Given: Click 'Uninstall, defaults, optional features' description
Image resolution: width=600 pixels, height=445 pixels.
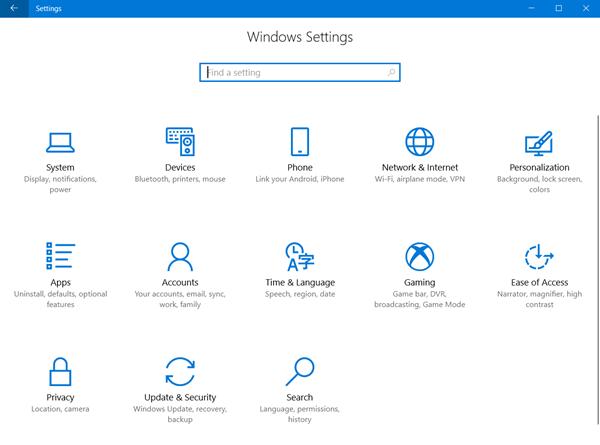Looking at the screenshot, I should click(60, 299).
